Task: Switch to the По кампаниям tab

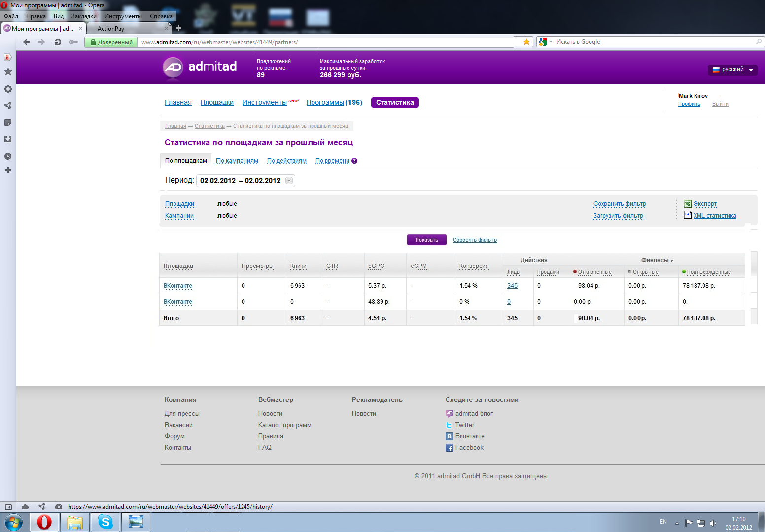Action: point(237,161)
